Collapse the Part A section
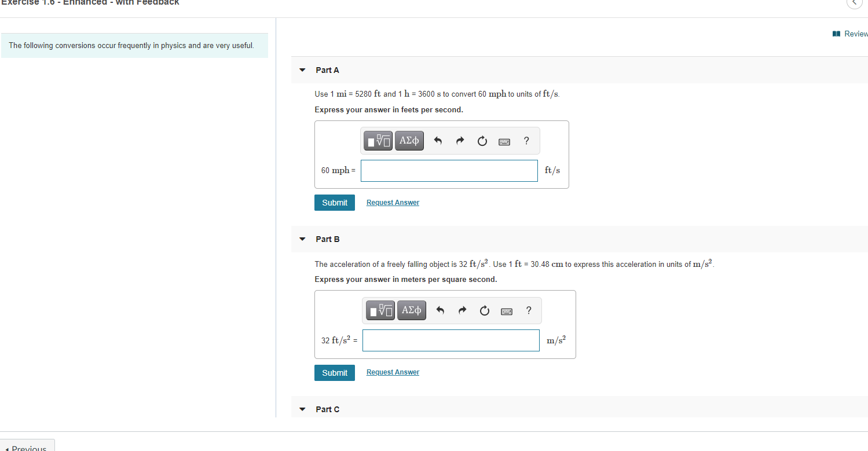 tap(302, 69)
